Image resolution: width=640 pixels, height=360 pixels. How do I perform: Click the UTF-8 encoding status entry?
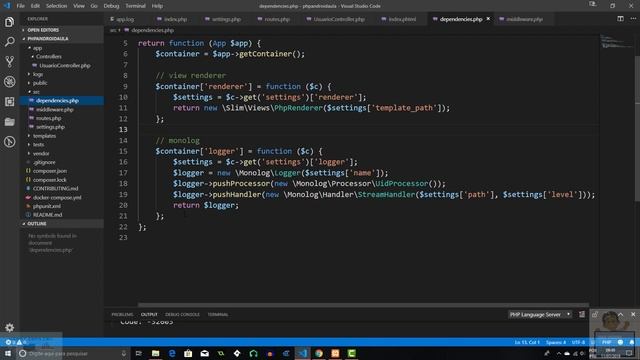(578, 342)
